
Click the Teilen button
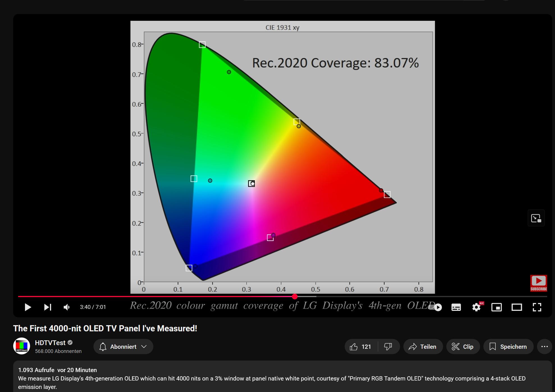click(423, 346)
